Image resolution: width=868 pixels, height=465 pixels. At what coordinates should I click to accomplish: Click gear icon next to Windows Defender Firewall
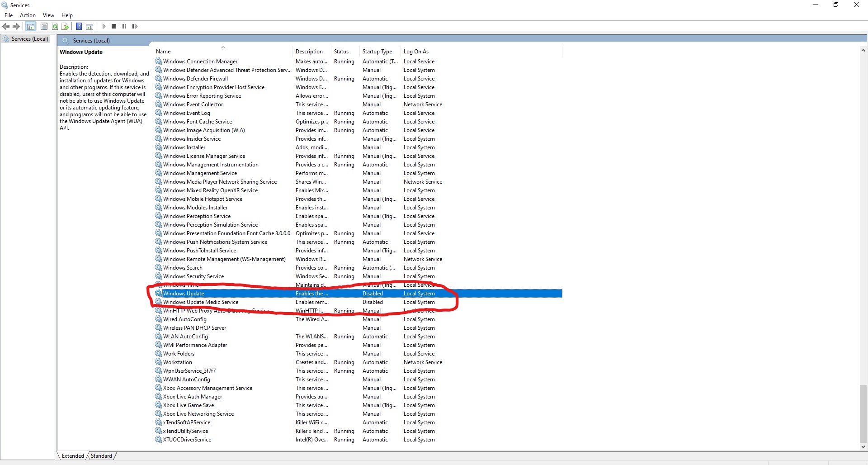(x=159, y=78)
